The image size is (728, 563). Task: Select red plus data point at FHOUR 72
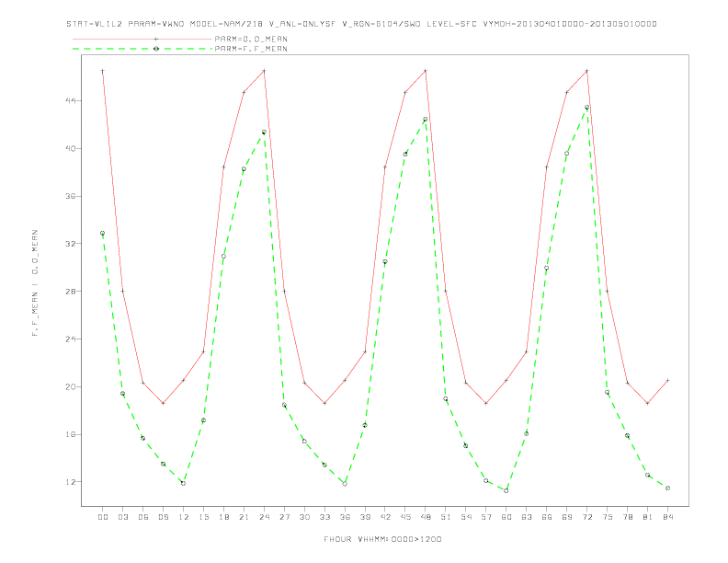click(586, 71)
